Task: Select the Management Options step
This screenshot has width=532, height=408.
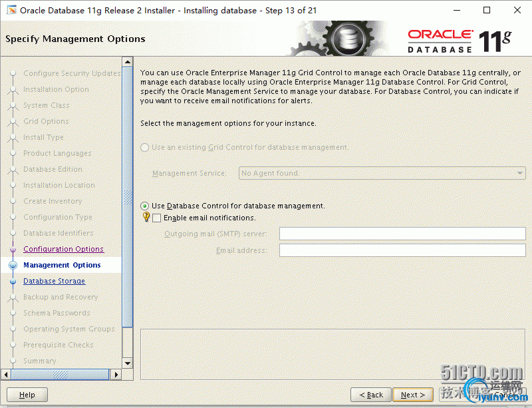Action: [62, 265]
